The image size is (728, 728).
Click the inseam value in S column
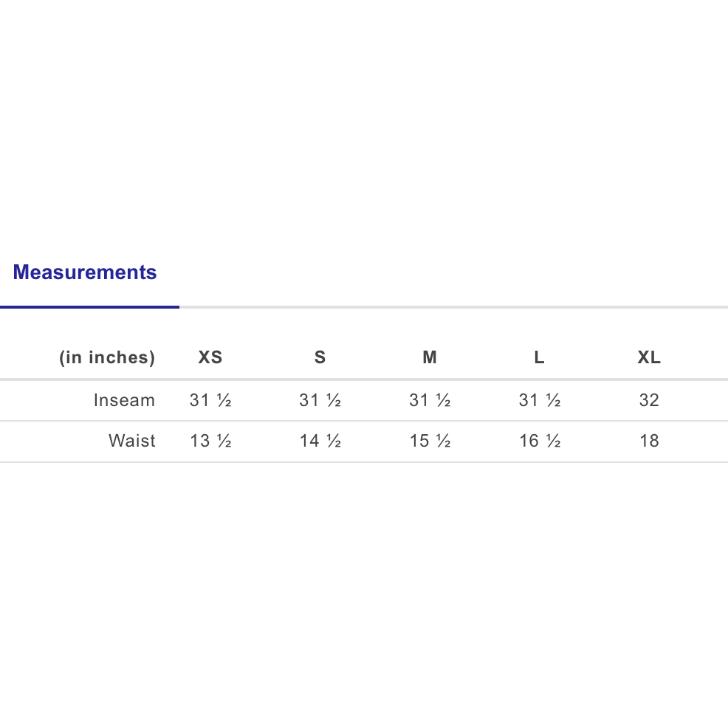(x=320, y=400)
